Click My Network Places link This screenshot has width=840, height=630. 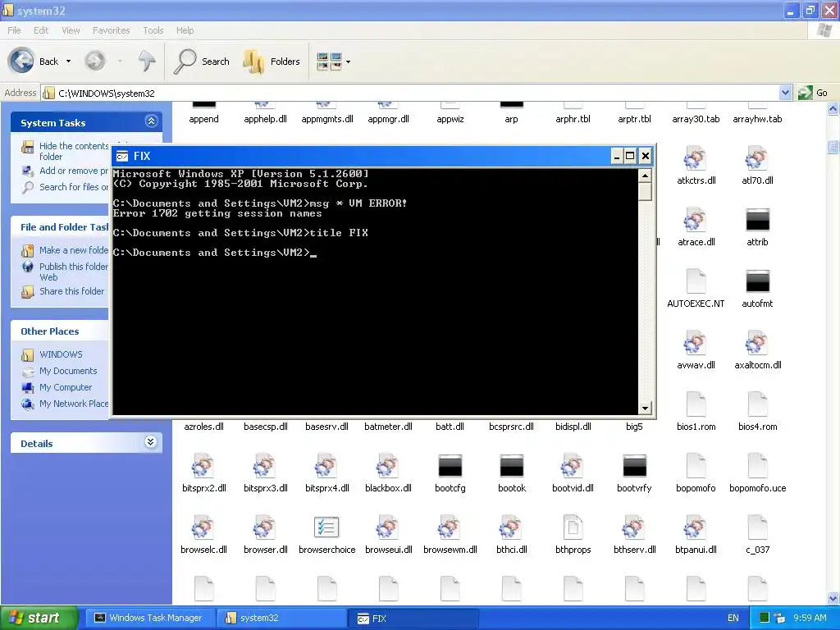[x=74, y=404]
